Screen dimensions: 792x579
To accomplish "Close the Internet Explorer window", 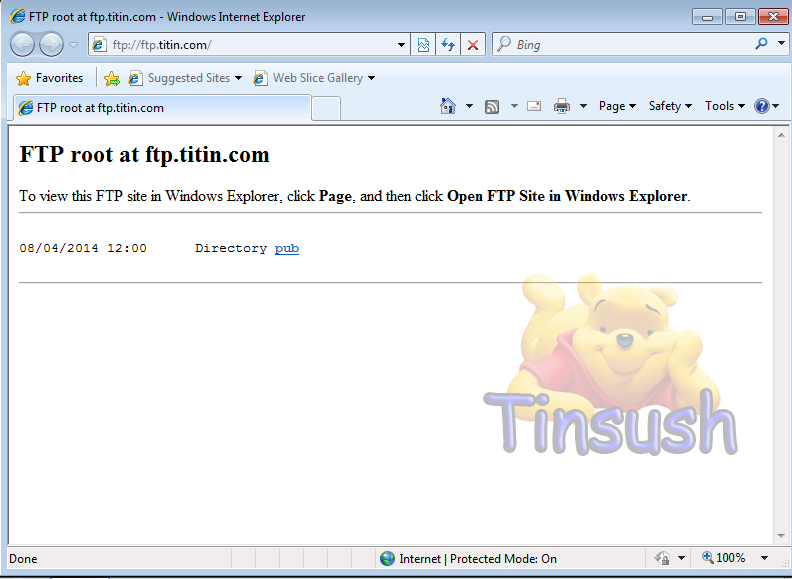I will [x=773, y=17].
